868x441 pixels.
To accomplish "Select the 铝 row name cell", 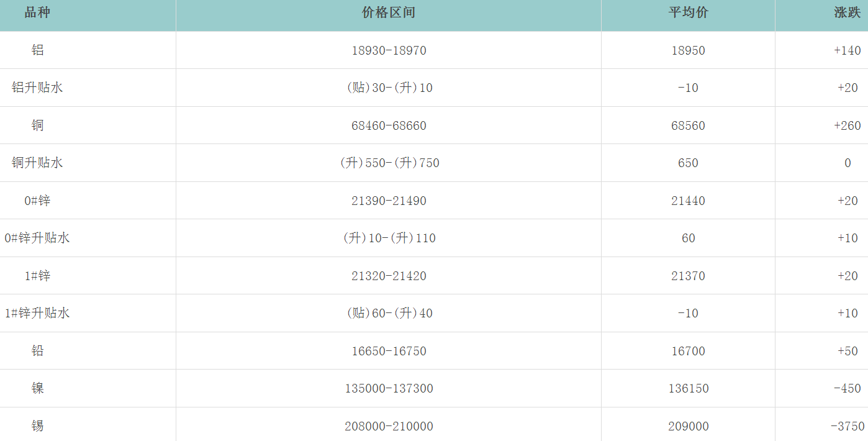I will 38,50.
